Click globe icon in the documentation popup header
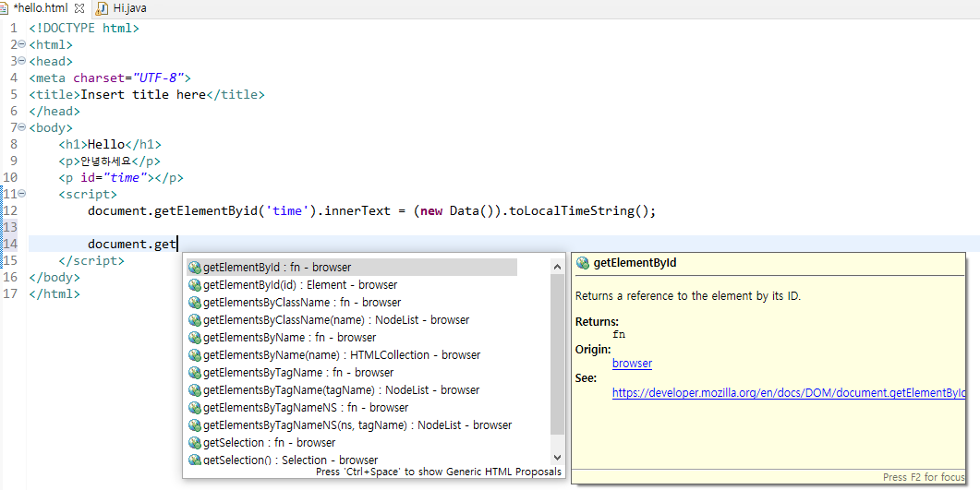Screen dimensions: 980x490 [x=583, y=263]
